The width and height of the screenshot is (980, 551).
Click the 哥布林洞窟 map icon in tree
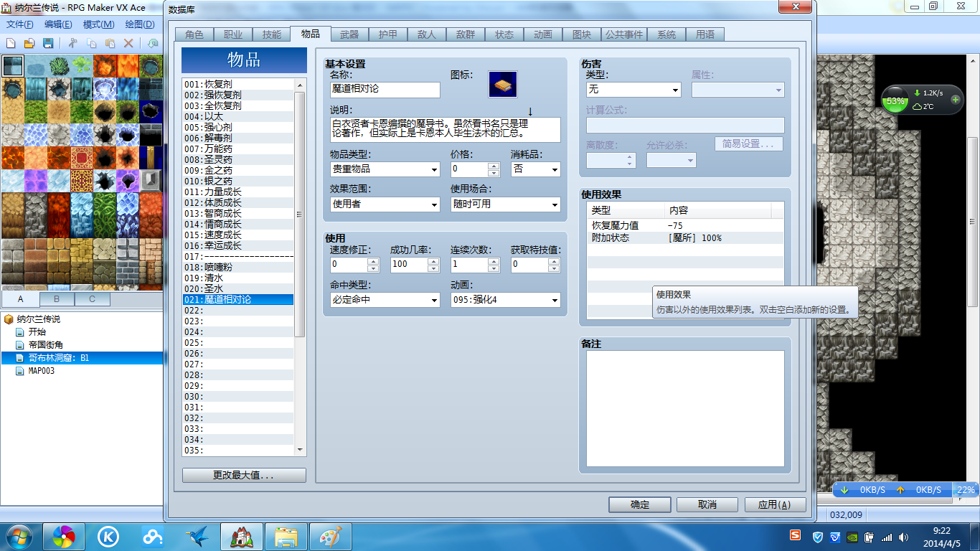pyautogui.click(x=20, y=358)
